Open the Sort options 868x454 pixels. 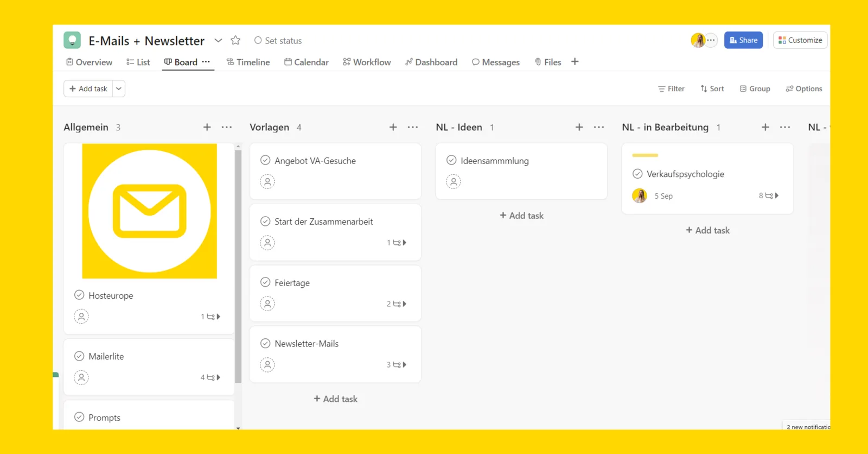click(712, 89)
